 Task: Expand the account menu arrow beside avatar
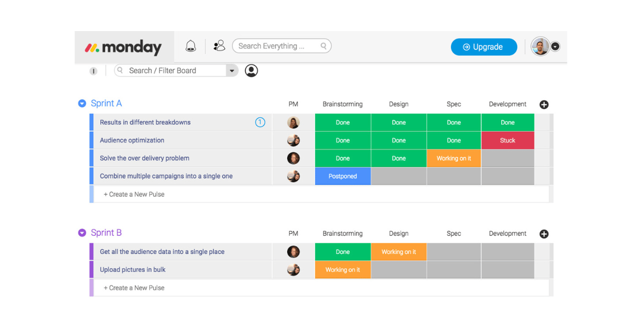click(555, 47)
